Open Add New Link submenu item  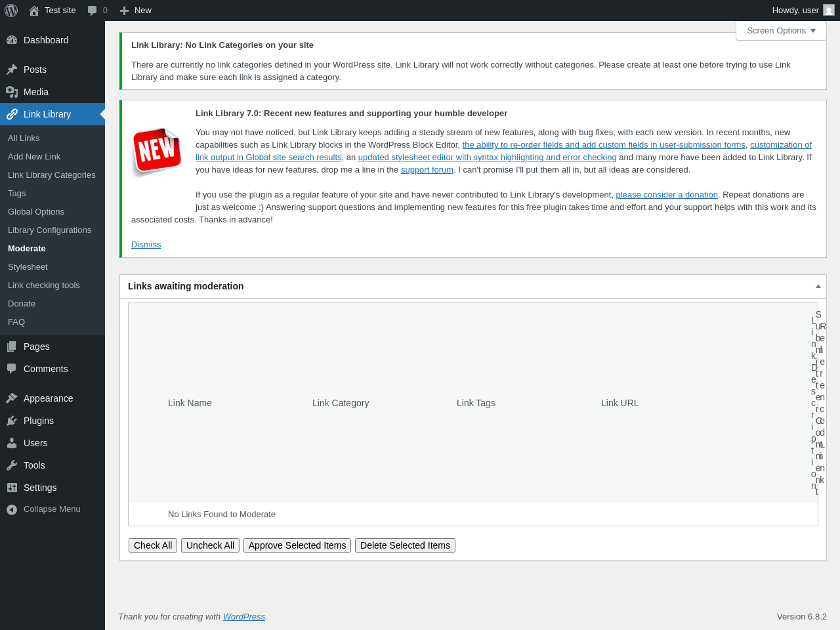34,157
